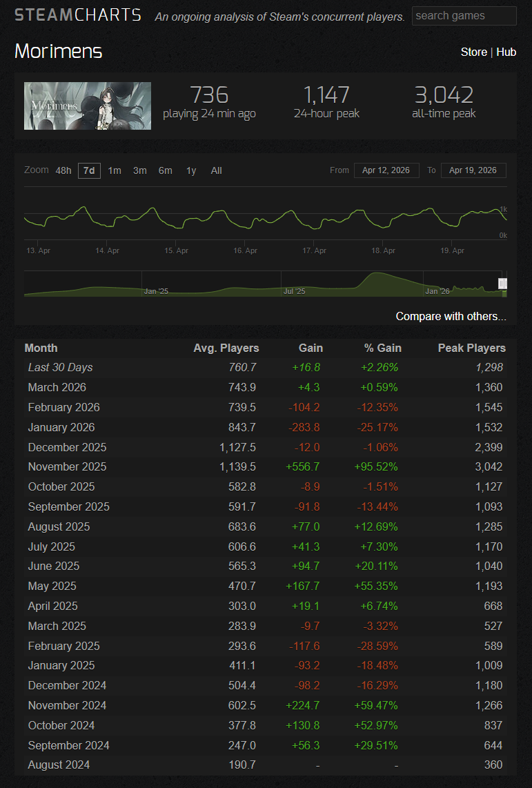The image size is (532, 788).
Task: Click June 2025 % gain +20.11%
Action: click(x=376, y=566)
